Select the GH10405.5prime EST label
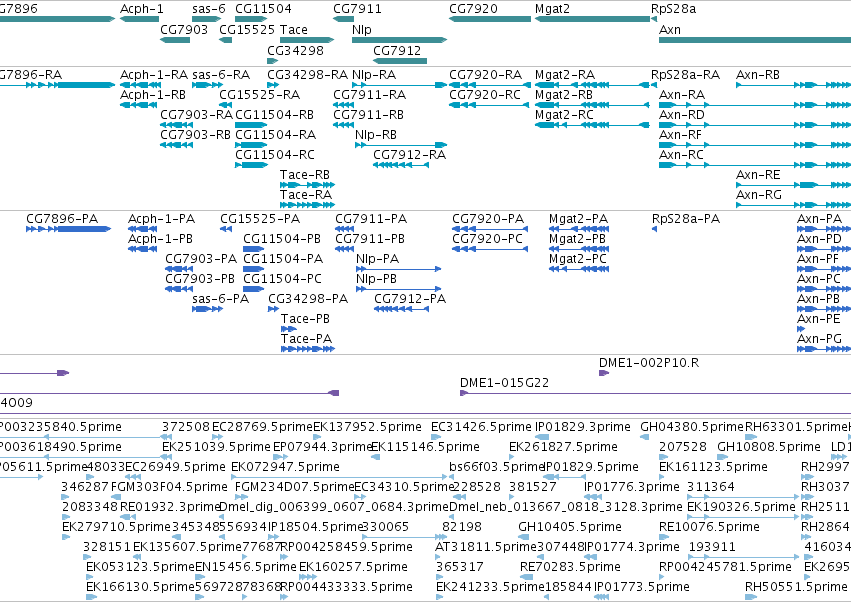This screenshot has width=851, height=602. pyautogui.click(x=570, y=527)
